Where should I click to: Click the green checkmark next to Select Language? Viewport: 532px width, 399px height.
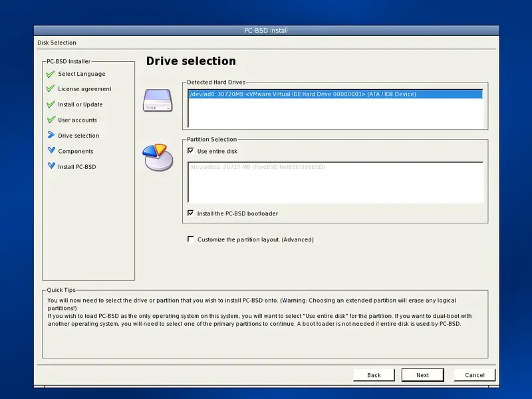point(51,74)
